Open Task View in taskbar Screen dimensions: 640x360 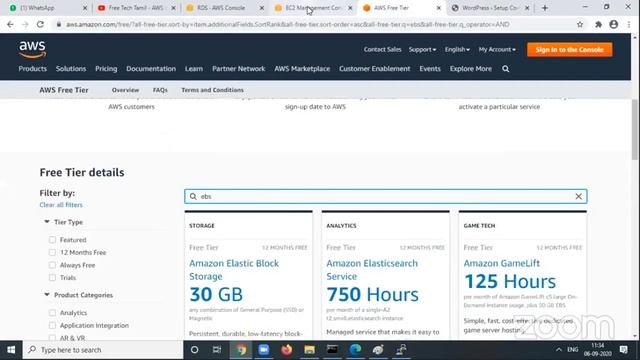217,350
